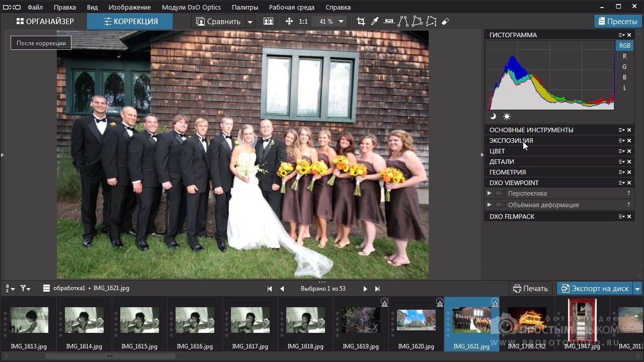Click the Пресеты button
This screenshot has height=362, width=644.
tap(617, 22)
